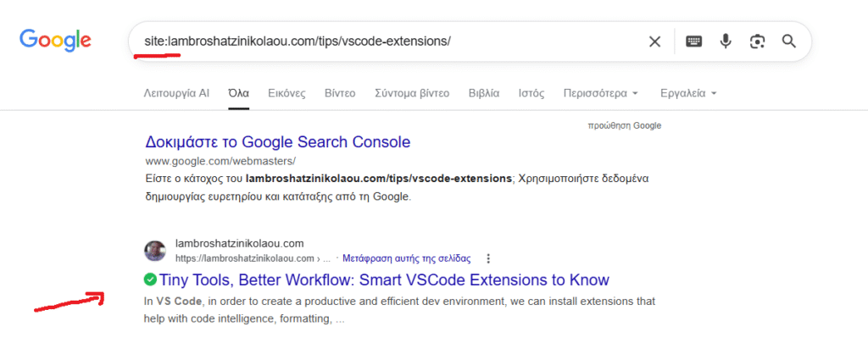
Task: Open the Tiny Tools, Better Workflow result
Action: coord(384,279)
